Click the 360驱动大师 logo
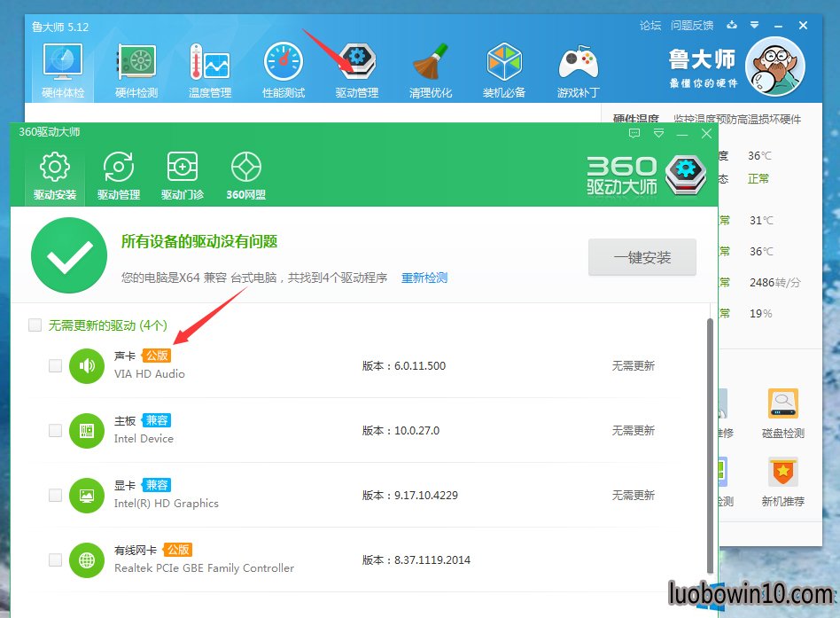Viewport: 840px width, 618px height. coord(646,176)
